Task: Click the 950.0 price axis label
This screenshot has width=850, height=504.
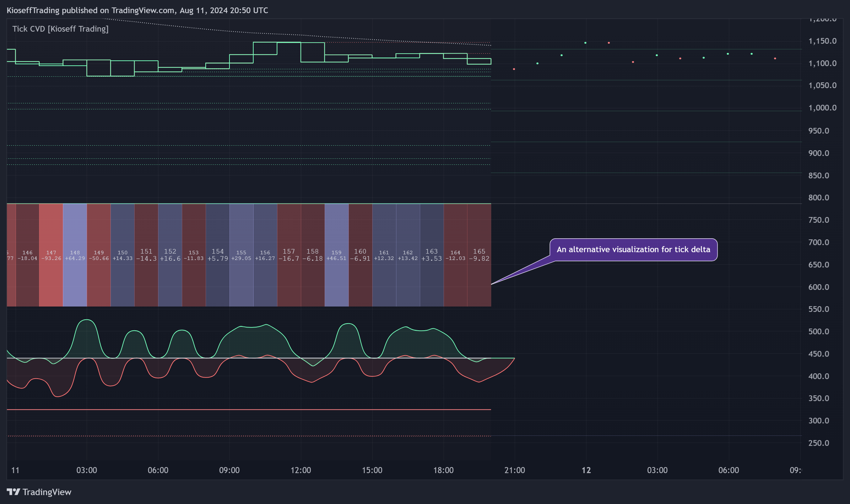Action: (x=819, y=131)
